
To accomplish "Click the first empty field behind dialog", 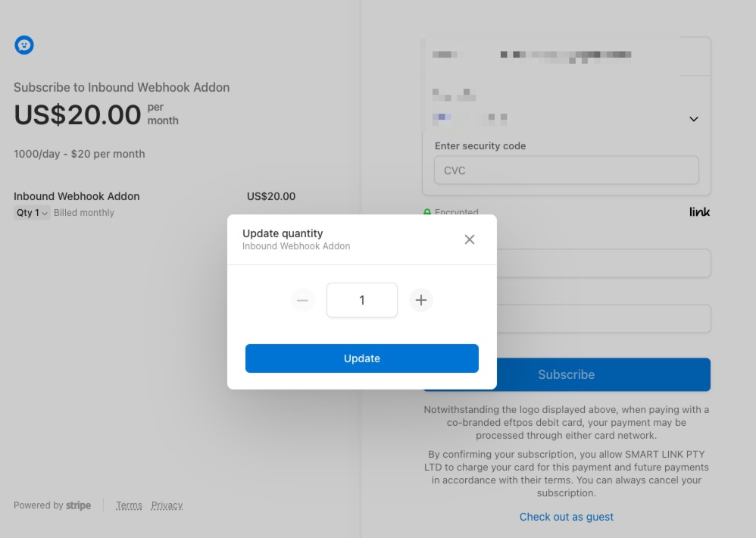I will pyautogui.click(x=604, y=263).
